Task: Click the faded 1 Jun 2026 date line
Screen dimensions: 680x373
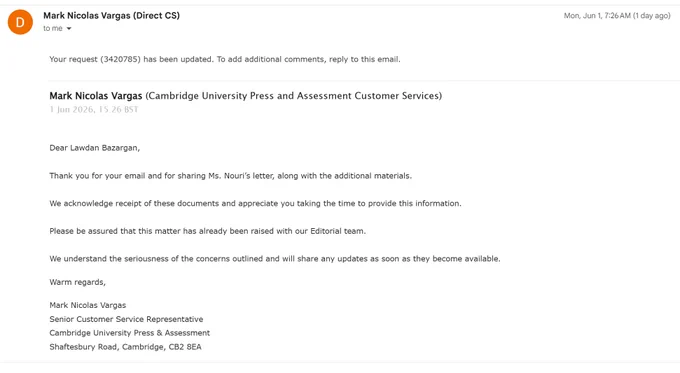Action: tap(94, 109)
